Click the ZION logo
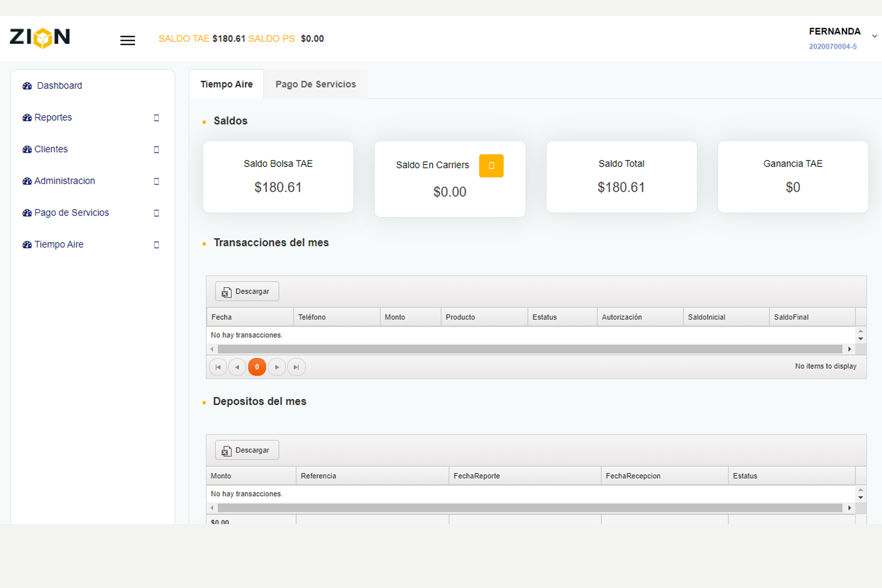Viewport: 882px width, 588px height. [40, 37]
